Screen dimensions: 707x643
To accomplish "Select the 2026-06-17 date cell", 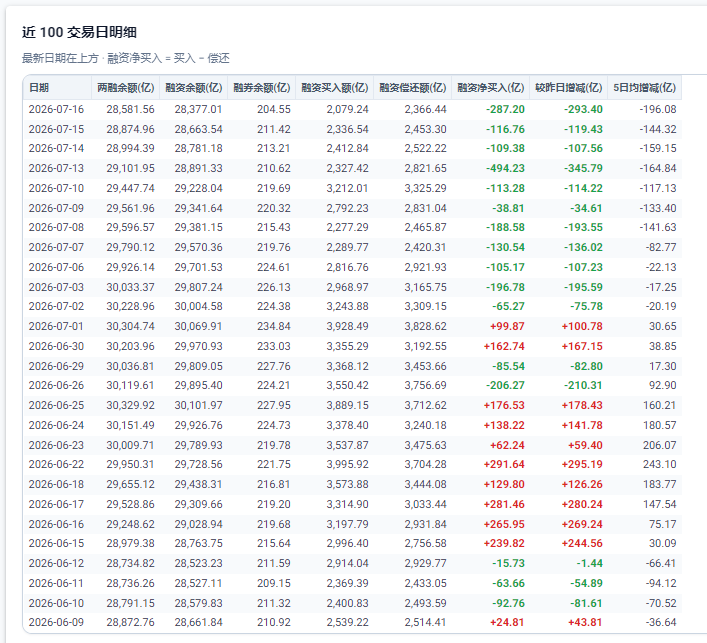I will (56, 504).
